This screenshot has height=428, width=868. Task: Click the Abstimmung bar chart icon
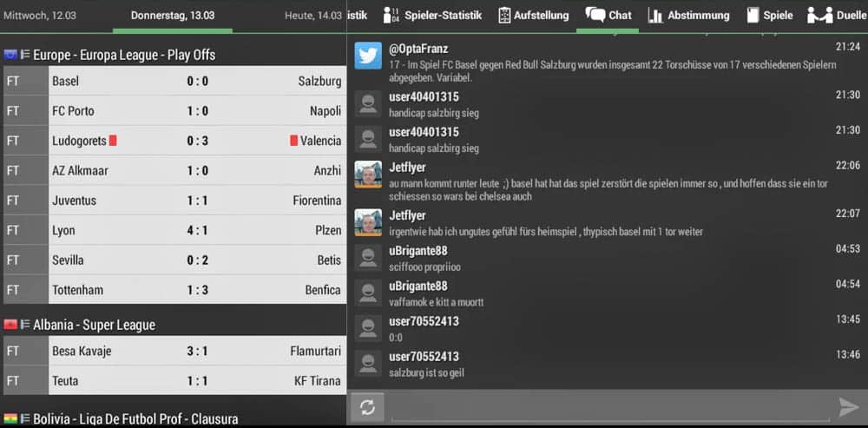pyautogui.click(x=655, y=16)
